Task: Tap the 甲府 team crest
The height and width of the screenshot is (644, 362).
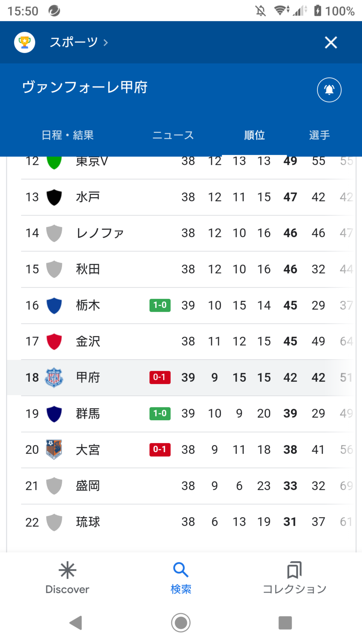Action: (54, 378)
